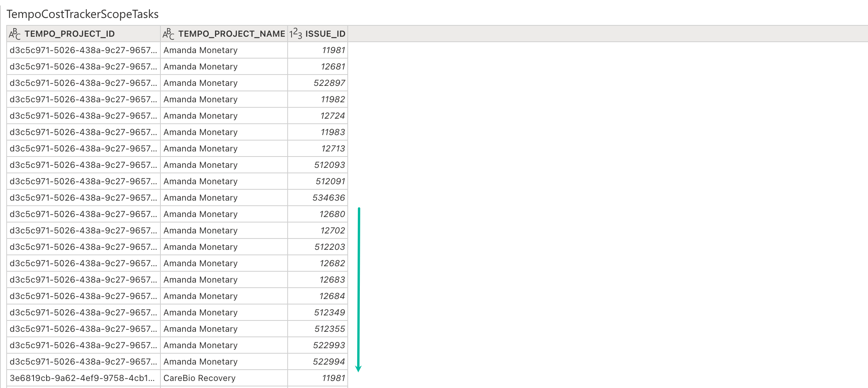Select the CareBio Recovery project name cell
868x388 pixels.
[x=199, y=378]
